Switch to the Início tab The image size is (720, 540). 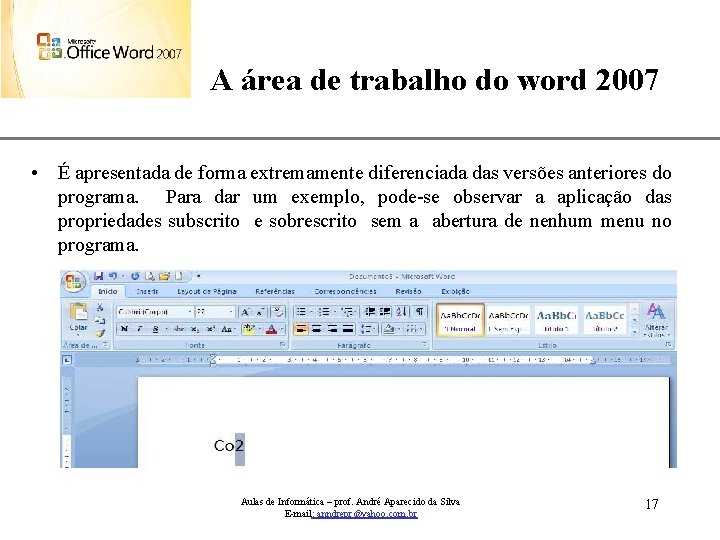pyautogui.click(x=108, y=292)
